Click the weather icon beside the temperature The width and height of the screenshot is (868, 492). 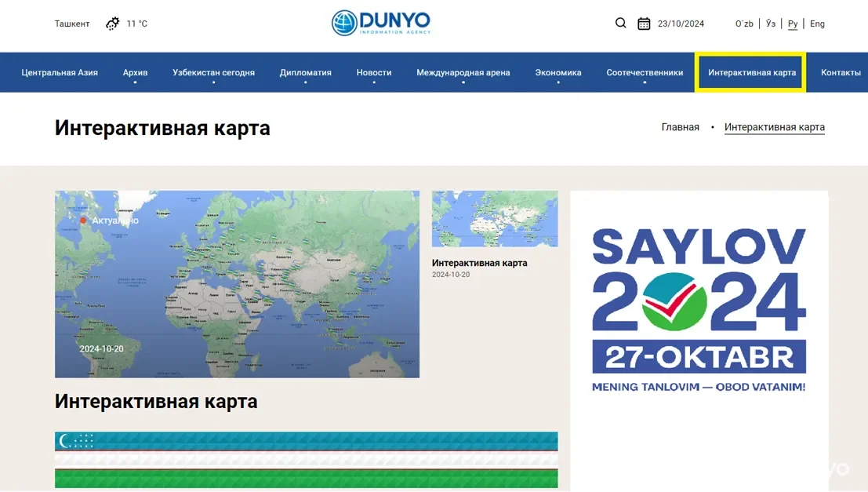coord(113,24)
